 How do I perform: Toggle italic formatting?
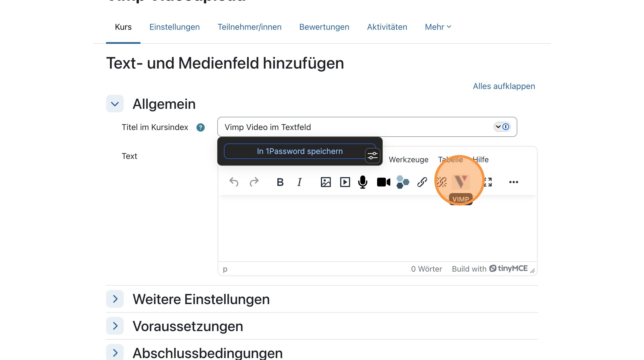pyautogui.click(x=299, y=182)
